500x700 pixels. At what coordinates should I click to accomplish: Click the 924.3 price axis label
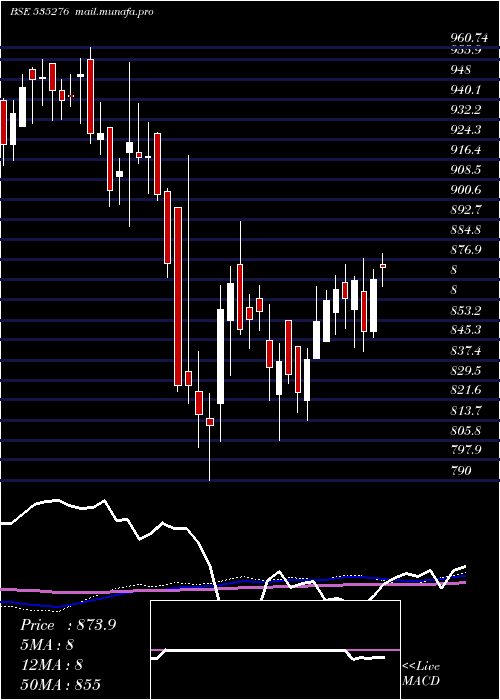tap(465, 130)
